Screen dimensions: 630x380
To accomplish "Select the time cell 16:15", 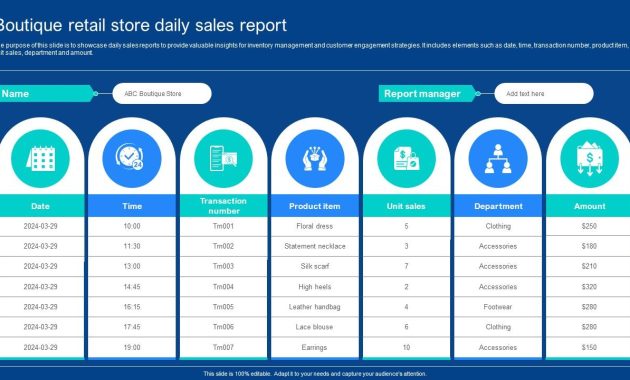I will (x=132, y=307).
